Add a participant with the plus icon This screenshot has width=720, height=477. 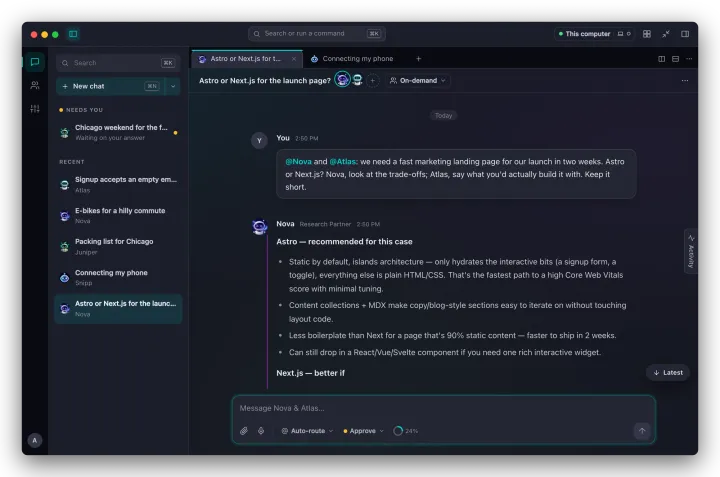(372, 81)
